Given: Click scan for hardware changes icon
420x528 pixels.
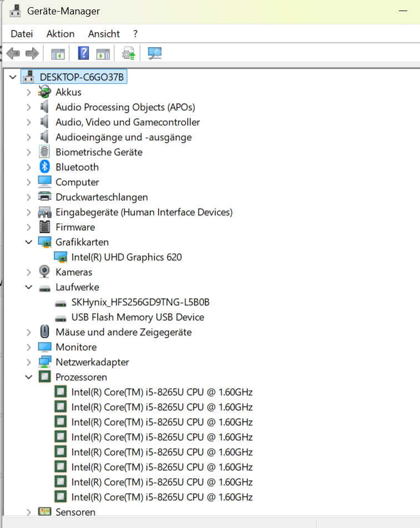Looking at the screenshot, I should 154,53.
